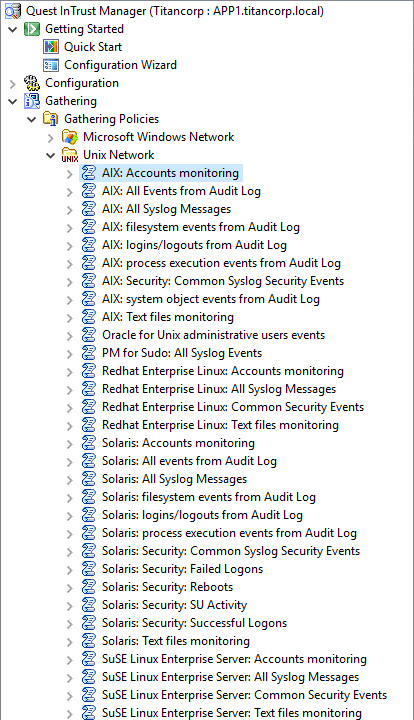
Task: Click the Gathering Policies folder icon
Action: pos(50,119)
